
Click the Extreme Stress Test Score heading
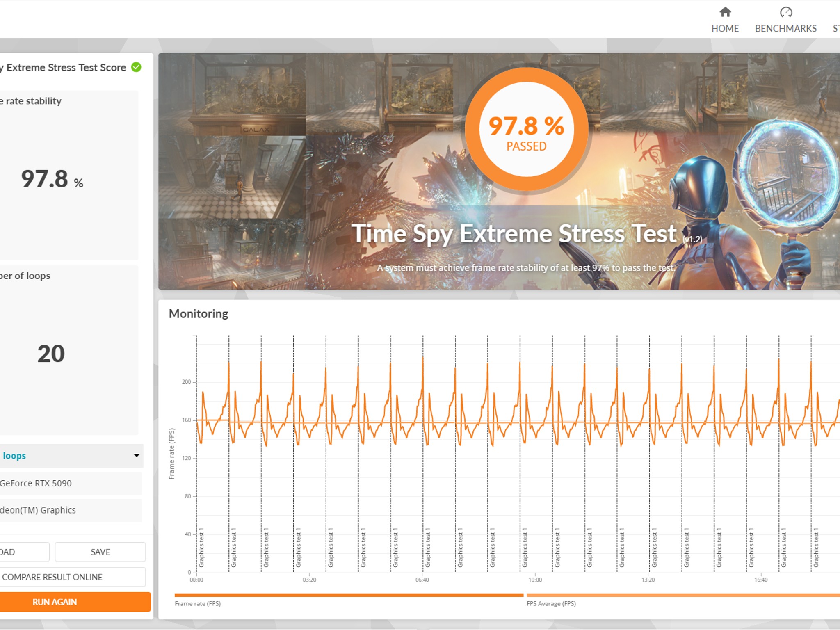click(x=63, y=68)
